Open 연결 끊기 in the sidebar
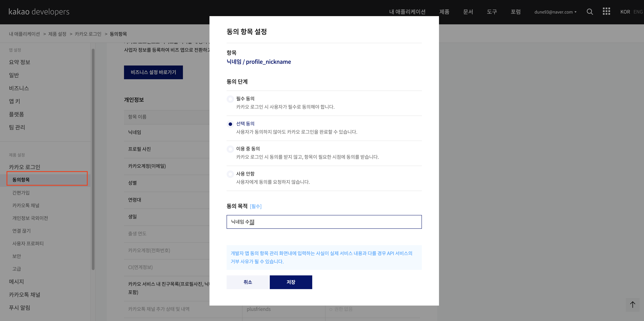Image resolution: width=644 pixels, height=321 pixels. (x=22, y=231)
